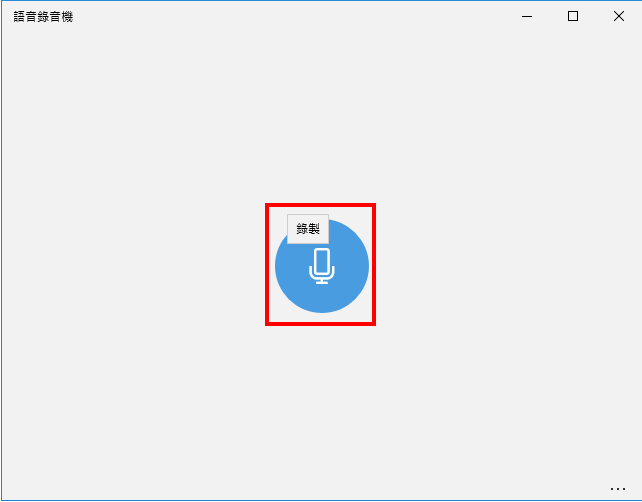Expand the bottom-right ellipsis menu
This screenshot has height=502, width=642.
pos(617,488)
